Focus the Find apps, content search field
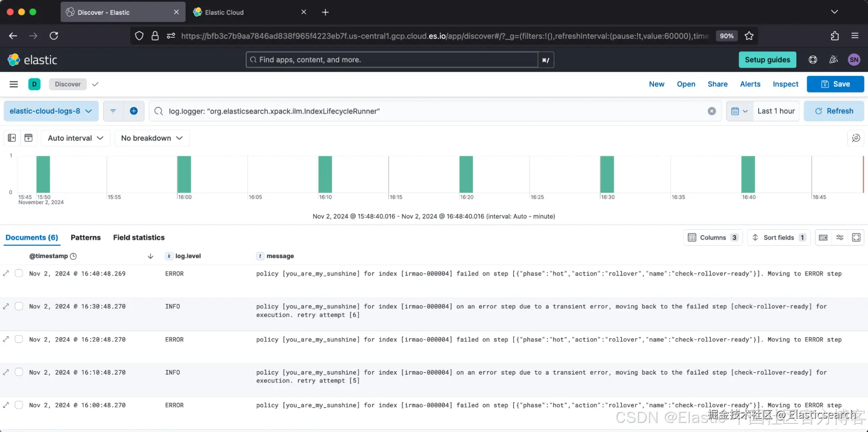 pyautogui.click(x=393, y=60)
